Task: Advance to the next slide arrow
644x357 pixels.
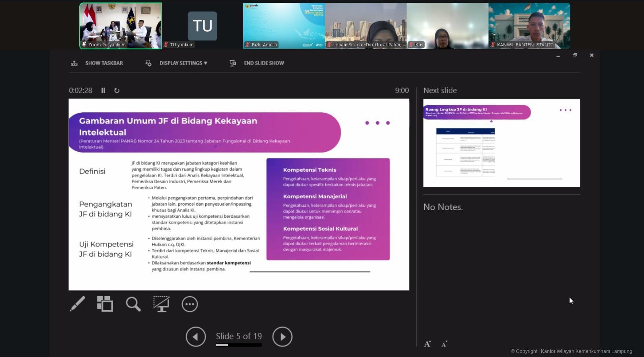Action: click(282, 336)
